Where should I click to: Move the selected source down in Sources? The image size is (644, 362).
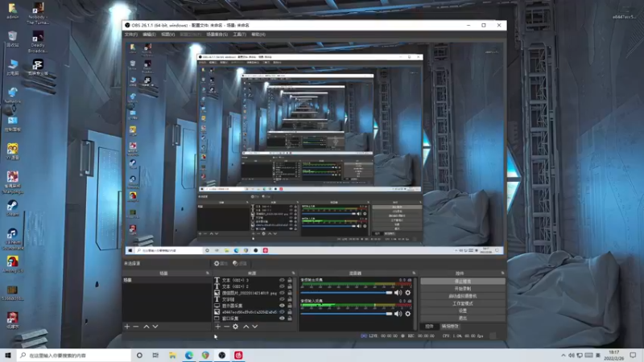click(254, 327)
